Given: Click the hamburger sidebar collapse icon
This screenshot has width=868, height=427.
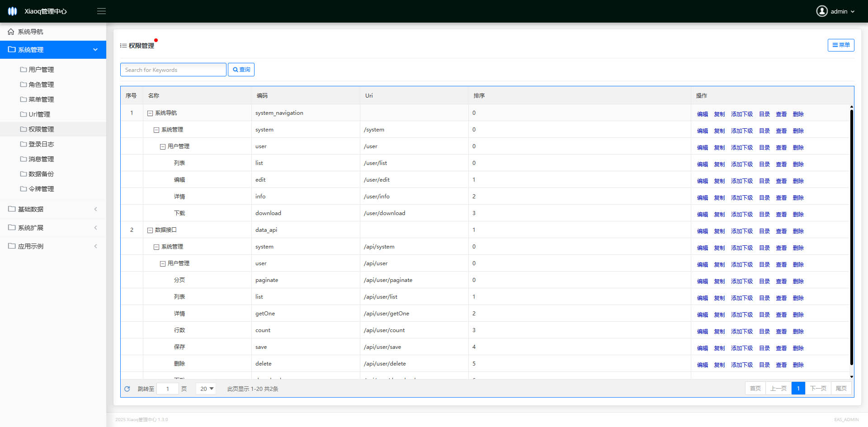Looking at the screenshot, I should click(x=101, y=11).
